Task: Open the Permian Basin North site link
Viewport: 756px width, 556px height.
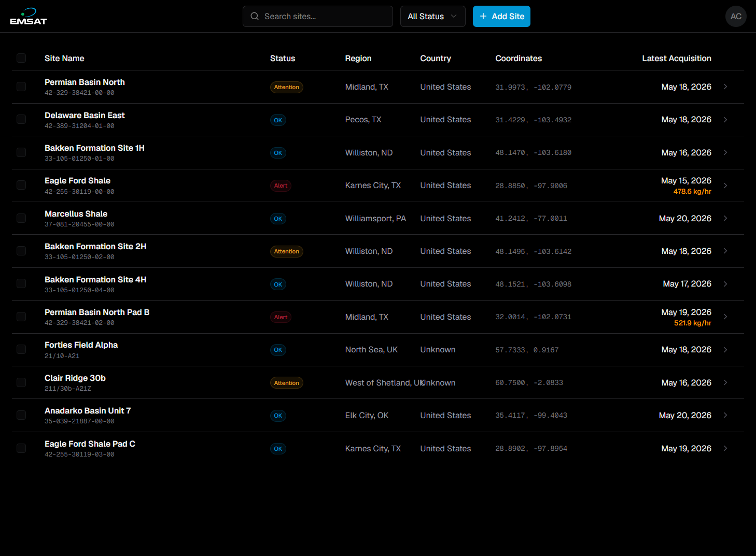Action: 85,82
